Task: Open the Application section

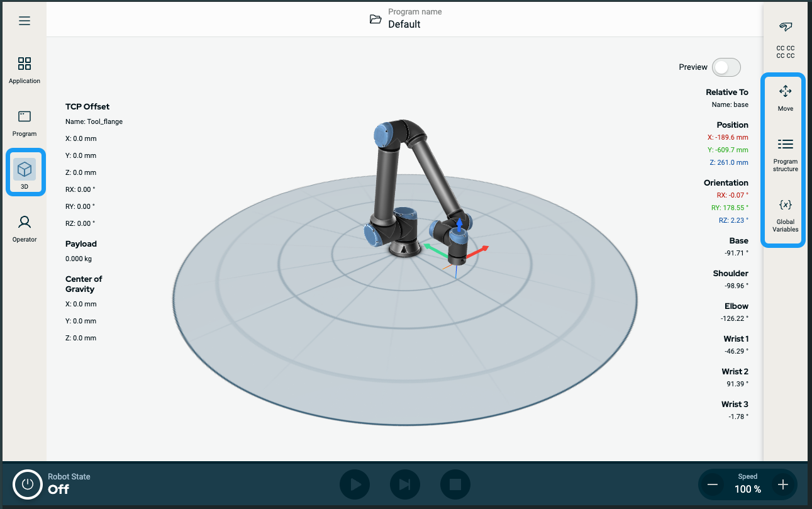Action: pos(25,69)
